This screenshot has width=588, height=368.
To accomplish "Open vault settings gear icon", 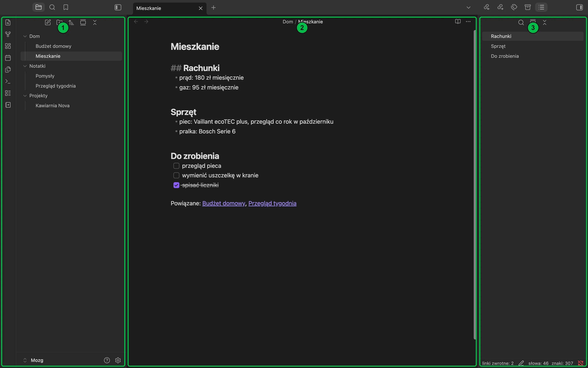I will point(118,360).
